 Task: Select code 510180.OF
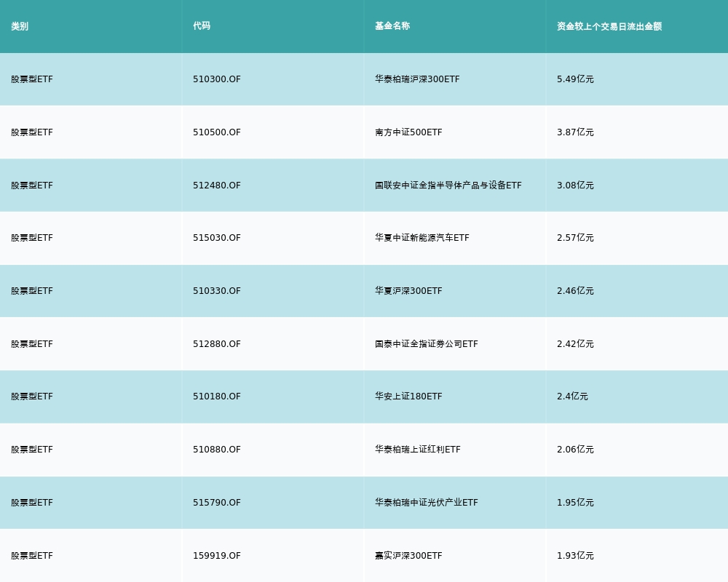217,396
